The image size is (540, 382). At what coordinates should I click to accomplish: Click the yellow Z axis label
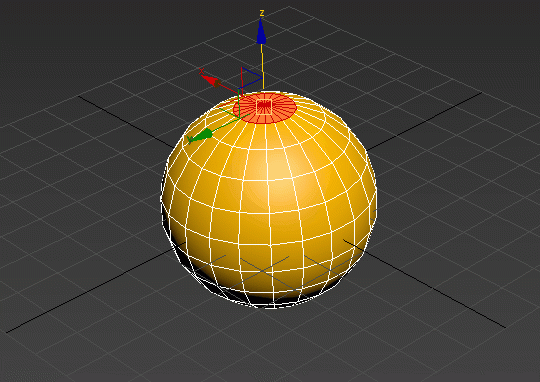262,13
